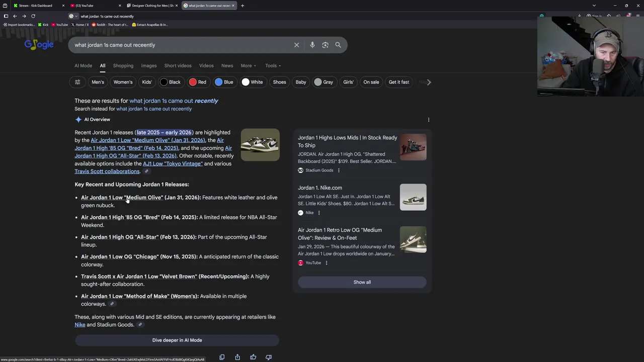Switch to AI Mode tab

(83, 66)
